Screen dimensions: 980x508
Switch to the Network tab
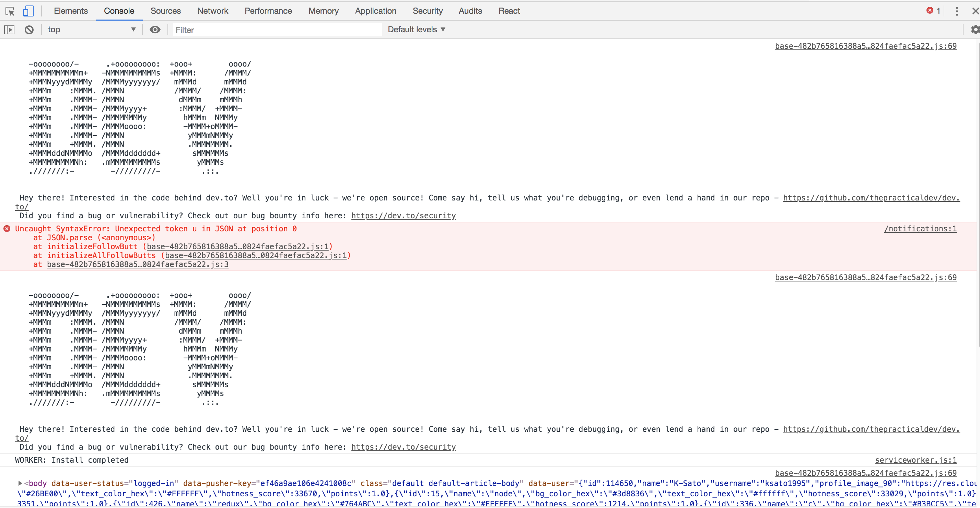click(212, 11)
